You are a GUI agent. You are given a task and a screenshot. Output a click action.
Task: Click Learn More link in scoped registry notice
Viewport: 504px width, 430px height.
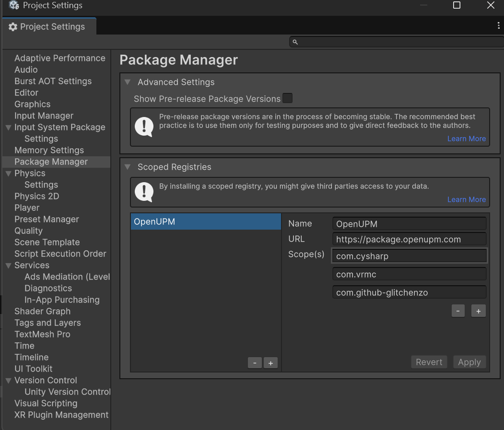467,199
